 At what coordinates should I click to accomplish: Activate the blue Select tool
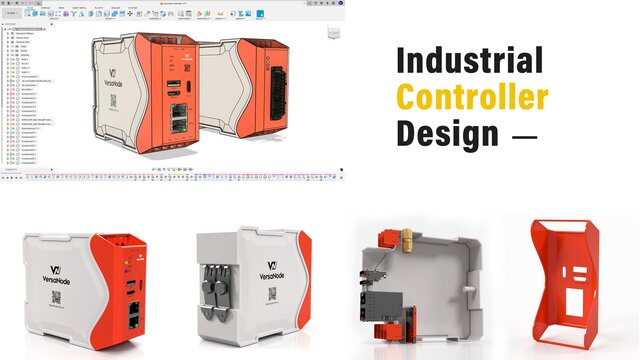point(260,13)
